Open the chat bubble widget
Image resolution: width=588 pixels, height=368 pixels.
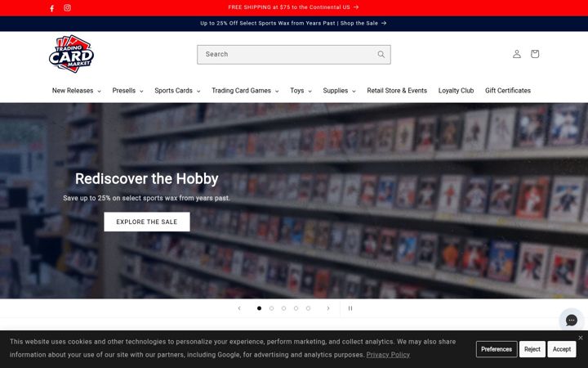click(x=571, y=320)
